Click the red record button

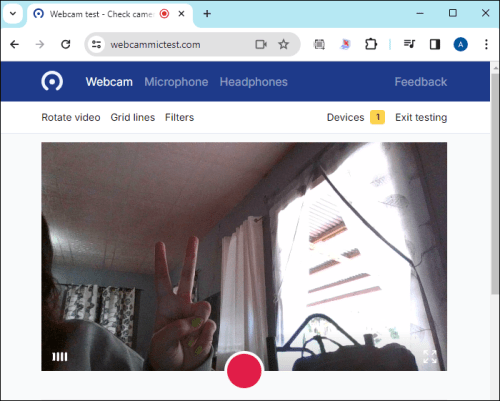point(244,370)
